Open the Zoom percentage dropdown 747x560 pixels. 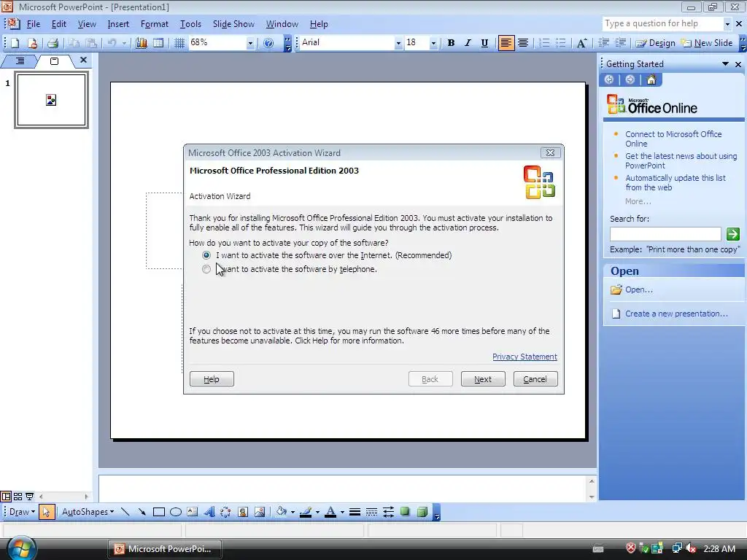[250, 43]
